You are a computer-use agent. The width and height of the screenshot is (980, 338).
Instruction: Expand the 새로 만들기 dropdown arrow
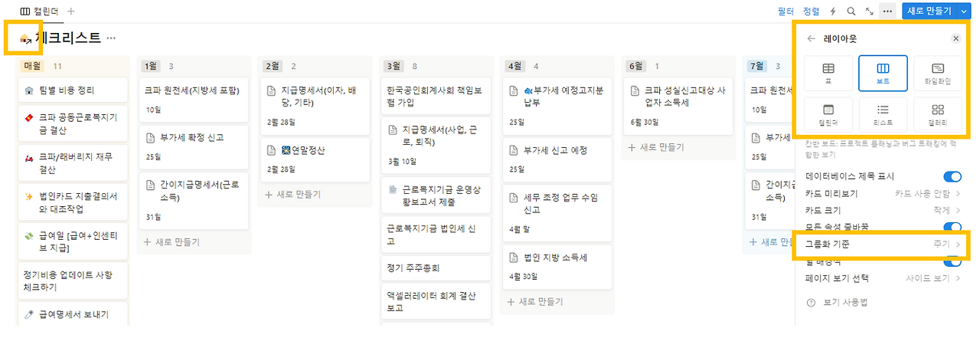pyautogui.click(x=964, y=11)
